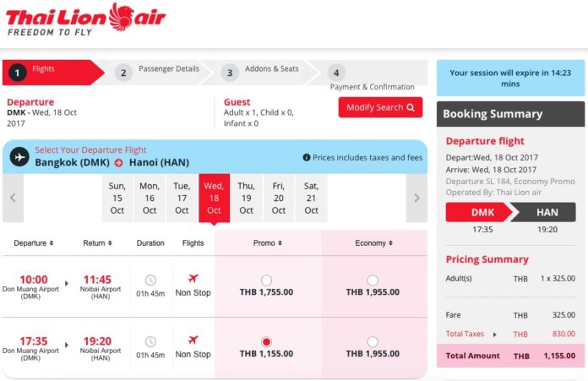Sort flights by Return column
Viewport: 588px width, 381px height.
(x=97, y=243)
